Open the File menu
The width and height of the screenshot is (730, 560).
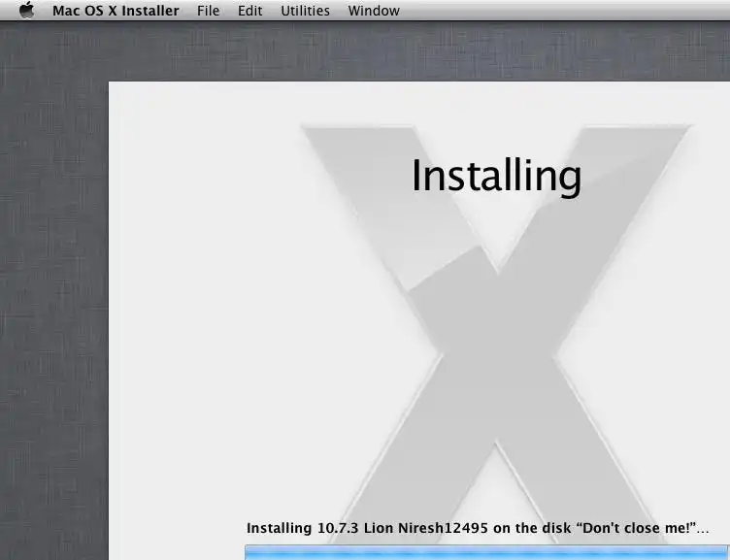(x=208, y=11)
